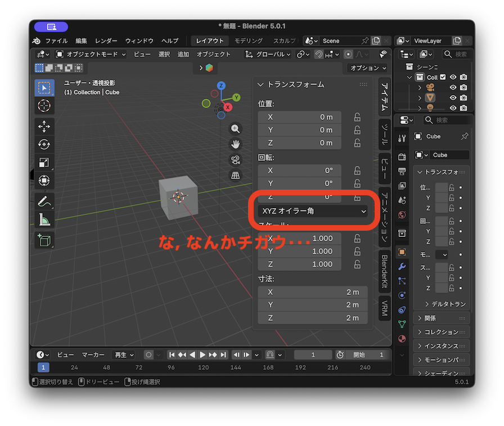Click the play animation button
The width and height of the screenshot is (504, 426).
pyautogui.click(x=202, y=355)
